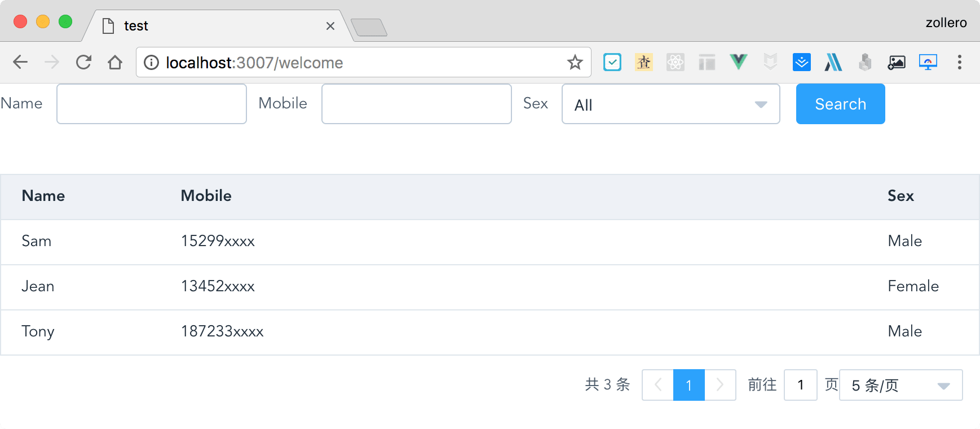Open the 5 条/页 page size dropdown

(x=900, y=385)
